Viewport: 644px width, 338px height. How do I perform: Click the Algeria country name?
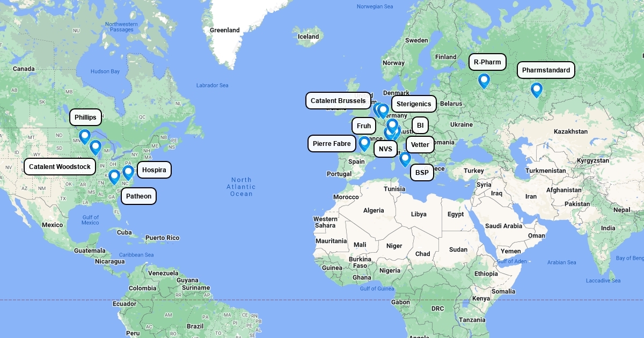tap(374, 210)
